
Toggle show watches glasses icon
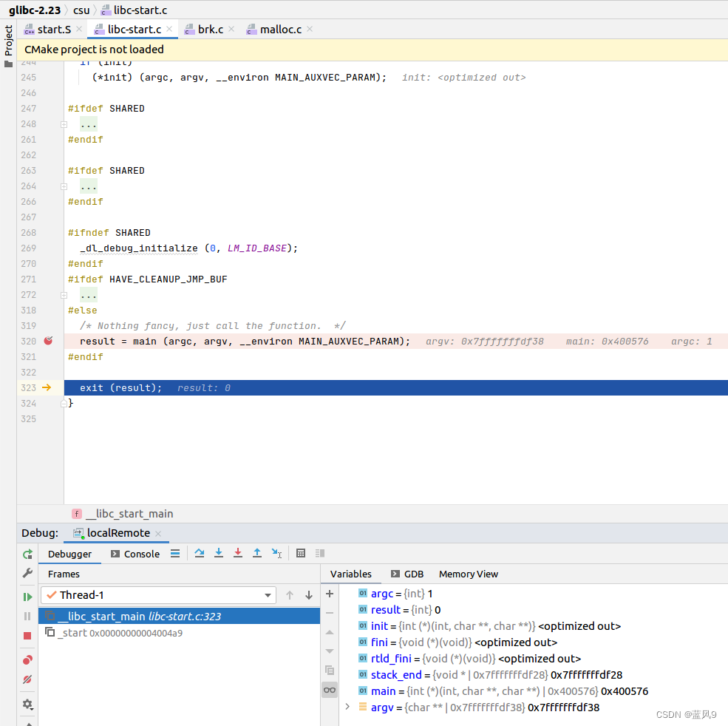point(330,690)
